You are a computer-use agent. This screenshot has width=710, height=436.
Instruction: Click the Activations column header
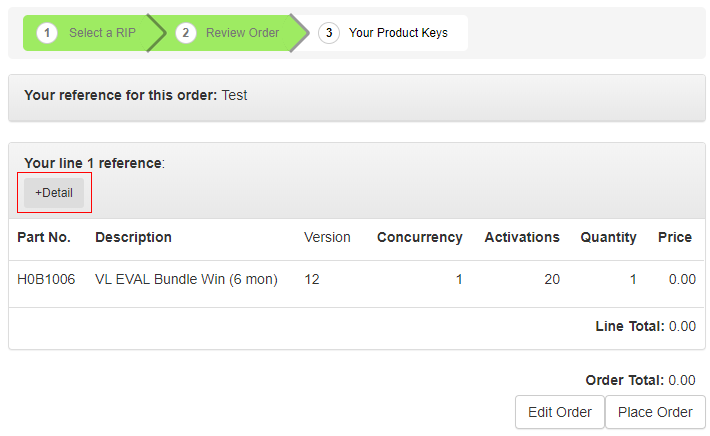(522, 237)
